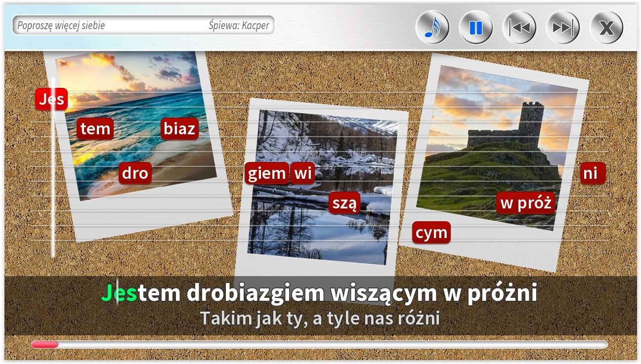Image resolution: width=641 pixels, height=364 pixels.
Task: Click the 'biaz' syllable note
Action: (x=179, y=129)
